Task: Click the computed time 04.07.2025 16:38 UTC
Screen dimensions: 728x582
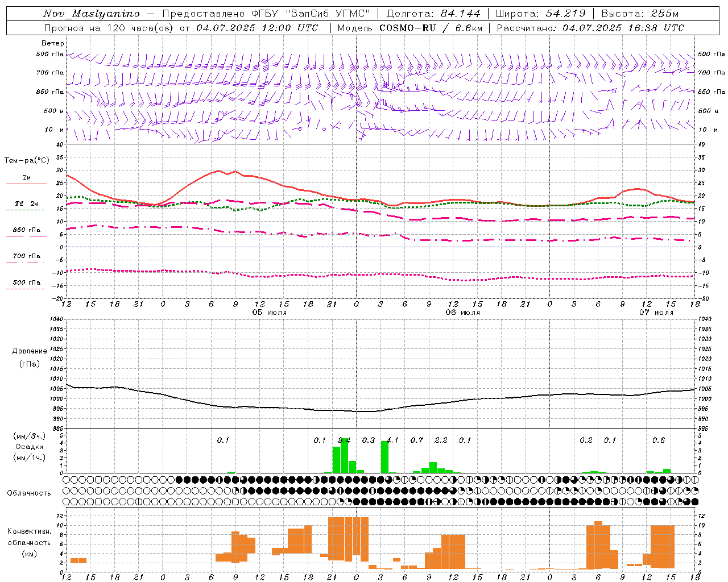Action: point(623,28)
